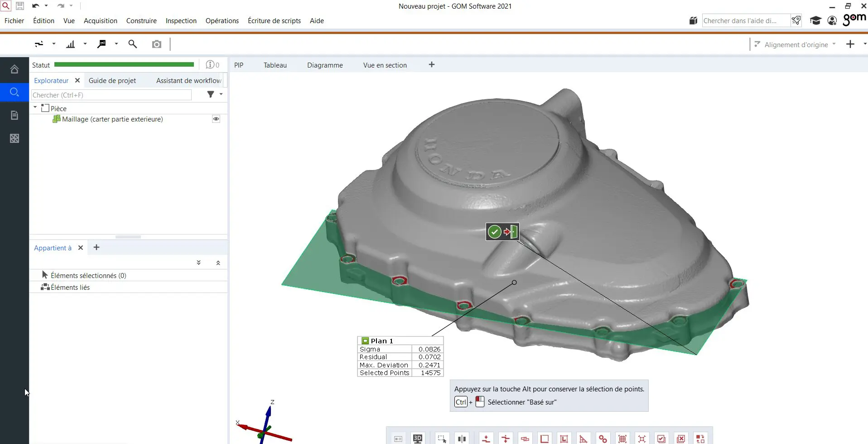868x444 pixels.
Task: Click the collapse all double chevron up
Action: tap(218, 263)
